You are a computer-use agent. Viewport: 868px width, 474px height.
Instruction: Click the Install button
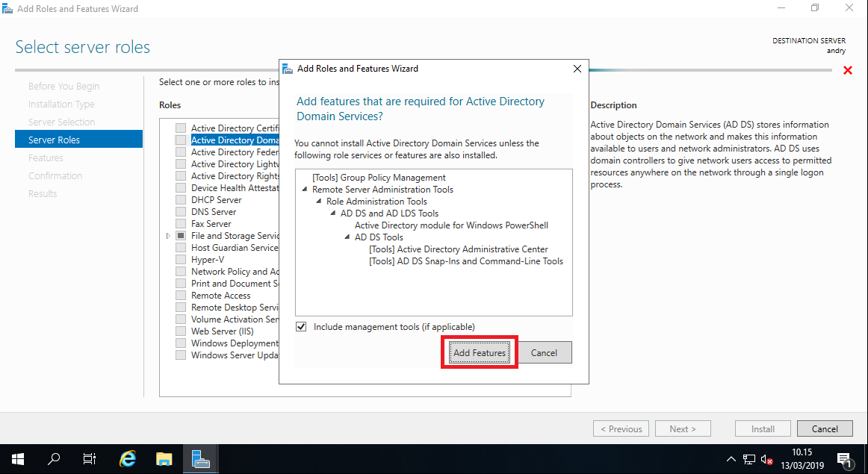pyautogui.click(x=763, y=428)
